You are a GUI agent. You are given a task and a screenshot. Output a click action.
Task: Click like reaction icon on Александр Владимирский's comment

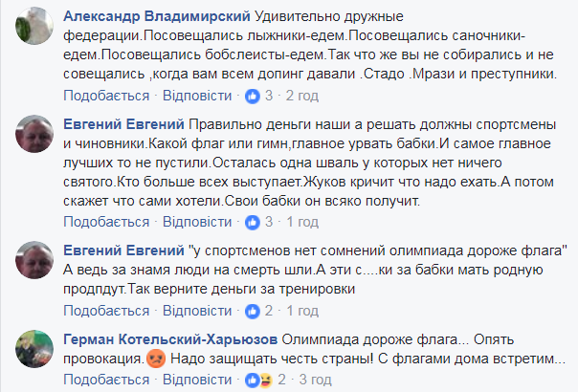(x=253, y=97)
